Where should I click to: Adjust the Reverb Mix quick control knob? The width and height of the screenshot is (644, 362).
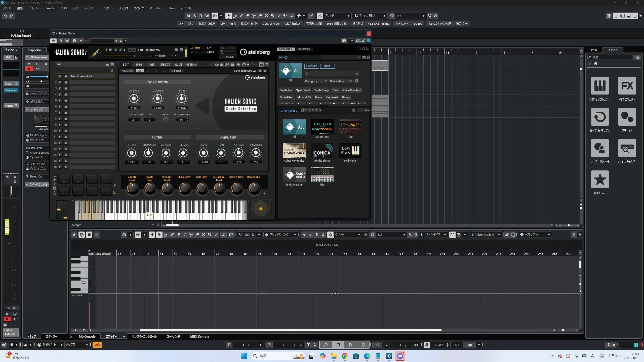click(x=254, y=188)
